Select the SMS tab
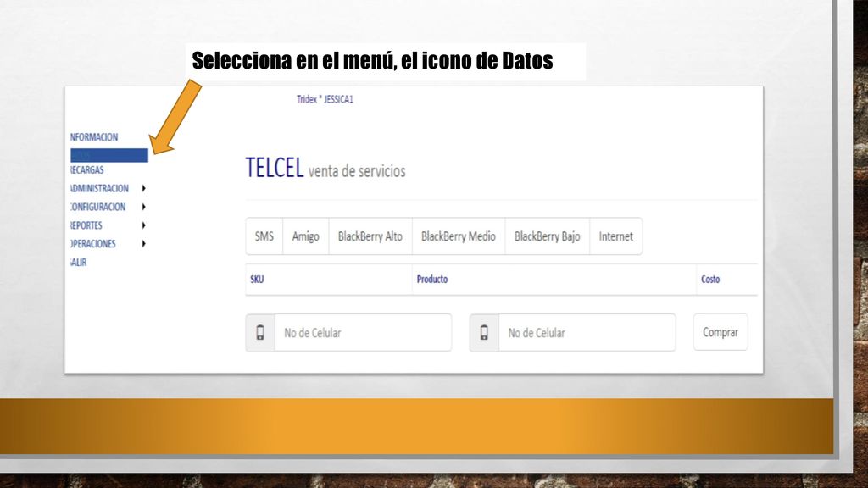Image resolution: width=868 pixels, height=488 pixels. pyautogui.click(x=264, y=236)
